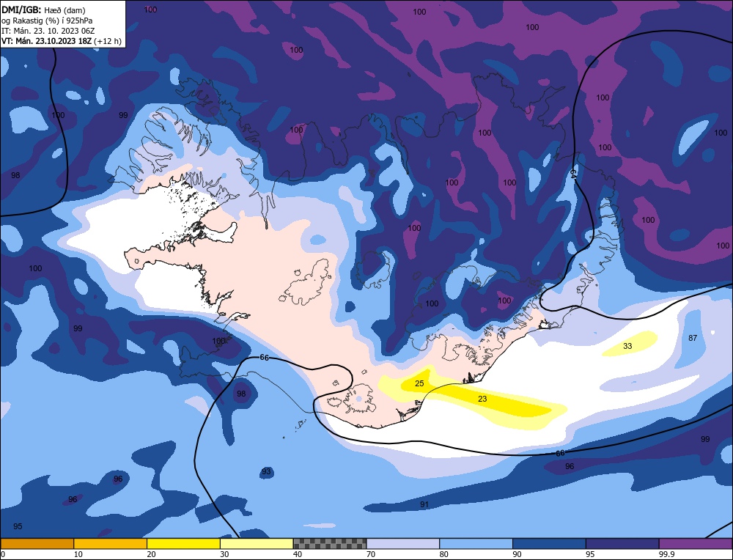The height and width of the screenshot is (560, 733).
Task: Select the purple legend swatch above 99.9
Action: (696, 543)
